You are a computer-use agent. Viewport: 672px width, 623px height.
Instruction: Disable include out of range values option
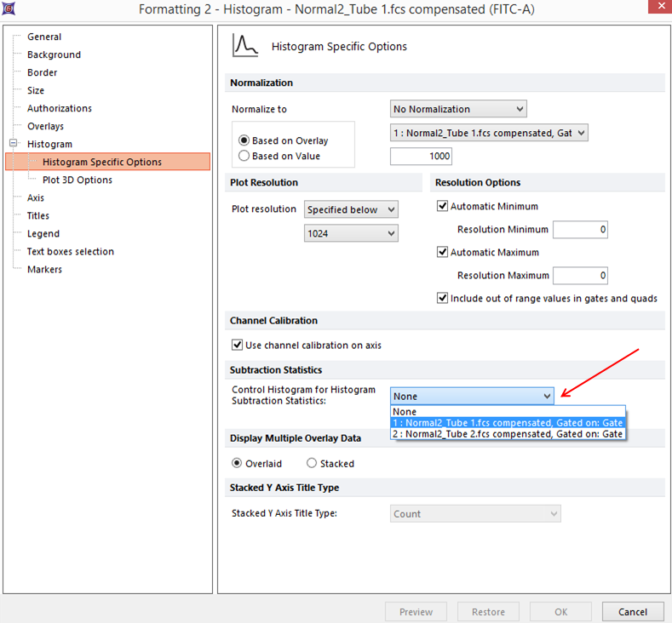pyautogui.click(x=442, y=299)
